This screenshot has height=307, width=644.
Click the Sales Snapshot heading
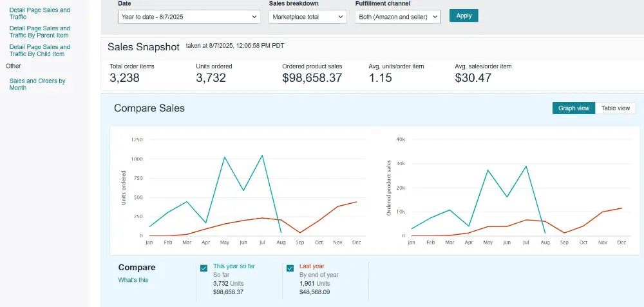(144, 47)
